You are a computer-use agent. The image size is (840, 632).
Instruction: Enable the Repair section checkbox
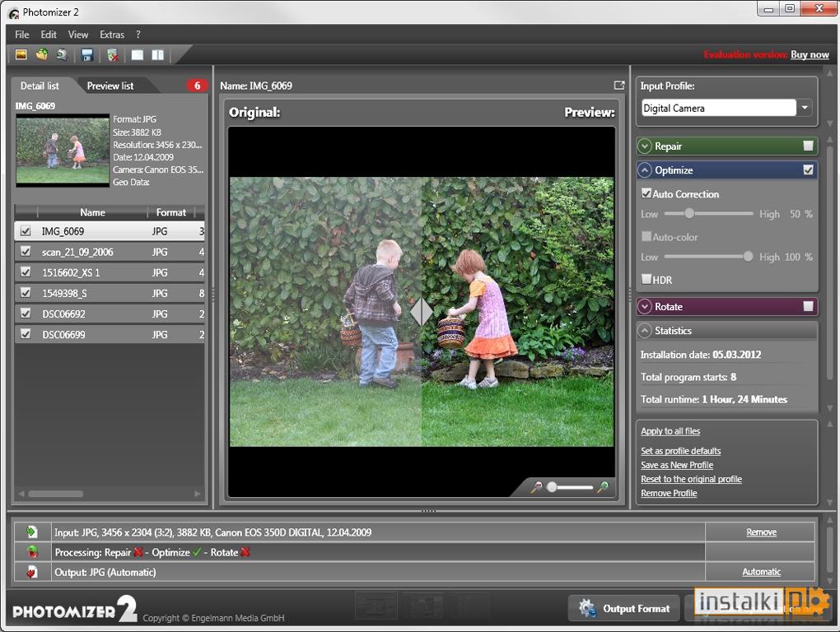[808, 146]
